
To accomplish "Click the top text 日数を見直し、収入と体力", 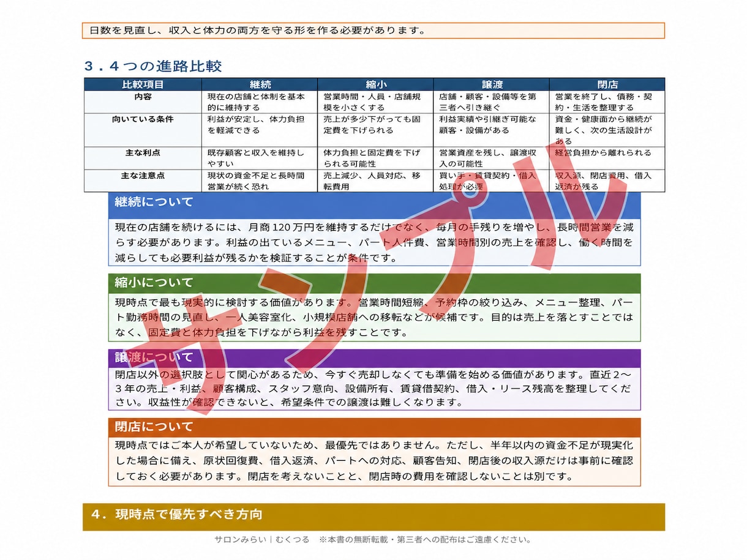I will pos(257,30).
